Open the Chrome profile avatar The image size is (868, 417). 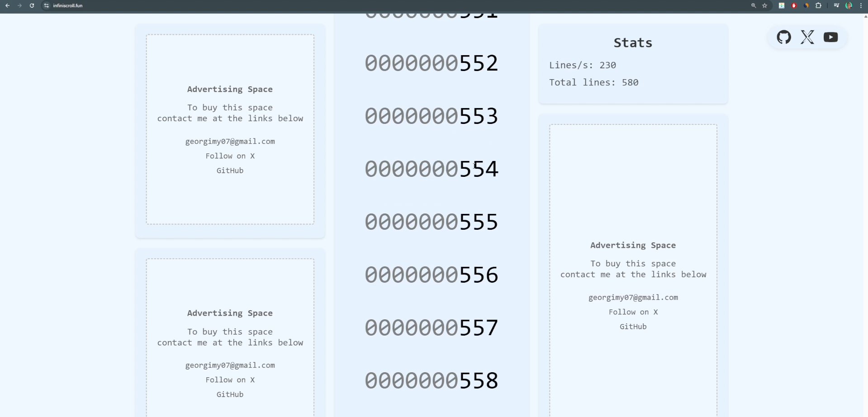(x=849, y=5)
